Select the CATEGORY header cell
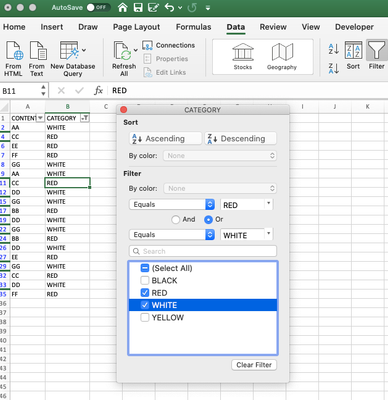 [67, 118]
